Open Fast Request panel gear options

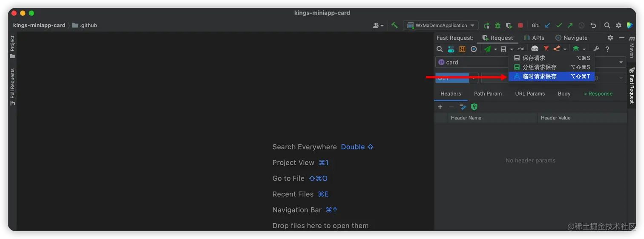[610, 38]
